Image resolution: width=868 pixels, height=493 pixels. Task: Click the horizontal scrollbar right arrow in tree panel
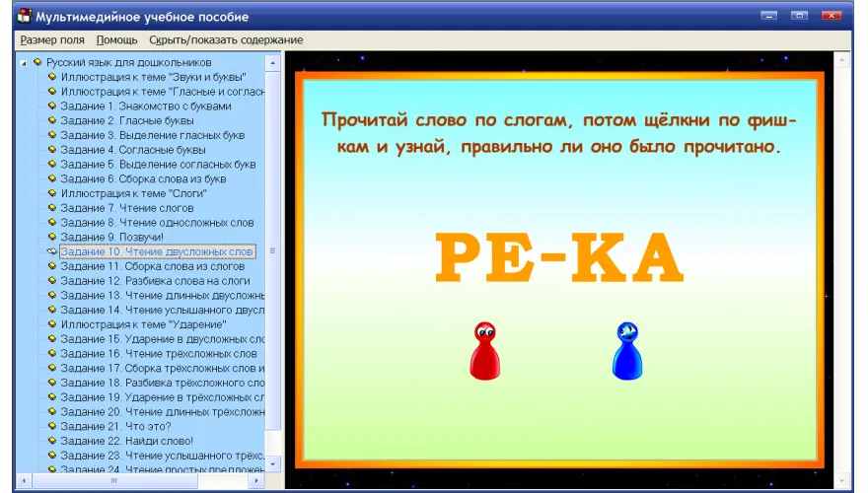pyautogui.click(x=255, y=481)
